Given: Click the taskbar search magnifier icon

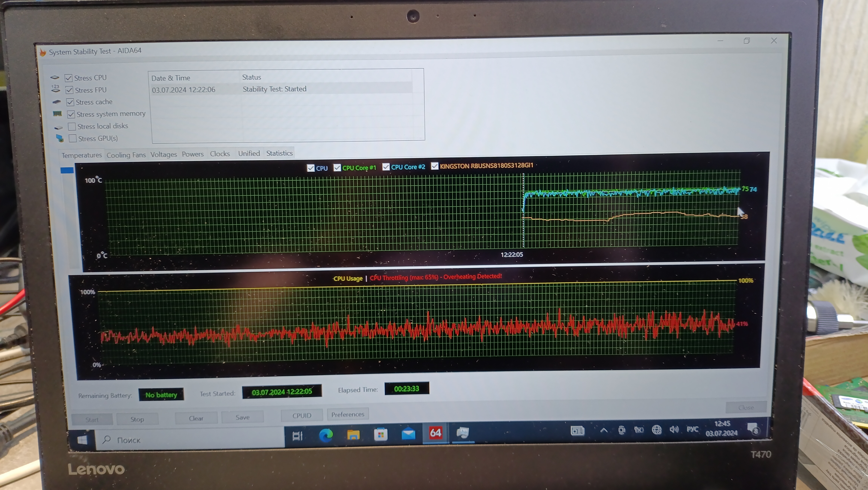Looking at the screenshot, I should (x=106, y=439).
